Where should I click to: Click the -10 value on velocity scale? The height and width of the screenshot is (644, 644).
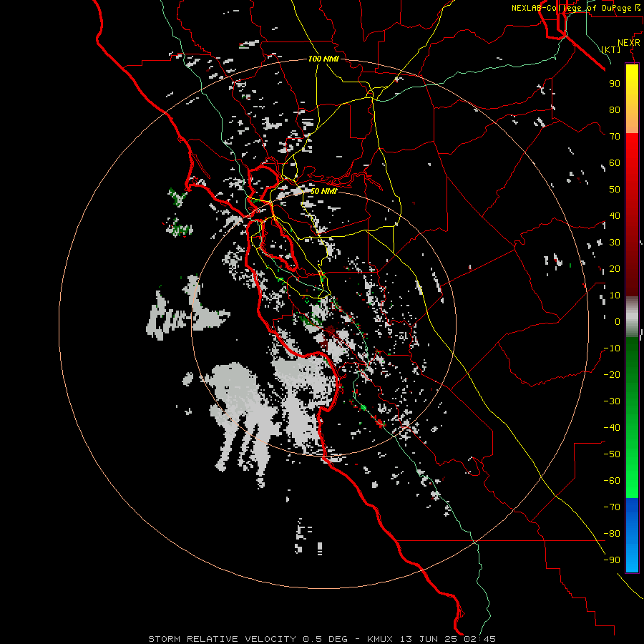[x=612, y=348]
